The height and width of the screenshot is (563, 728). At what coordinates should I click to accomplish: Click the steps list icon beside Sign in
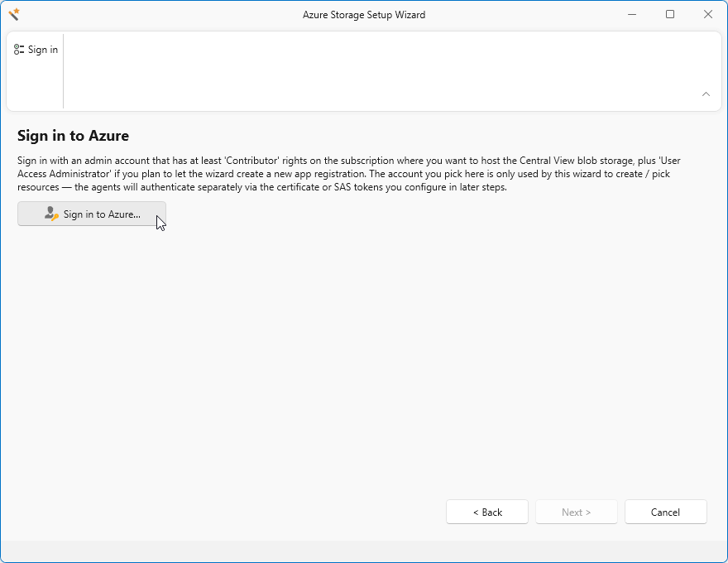pyautogui.click(x=19, y=49)
